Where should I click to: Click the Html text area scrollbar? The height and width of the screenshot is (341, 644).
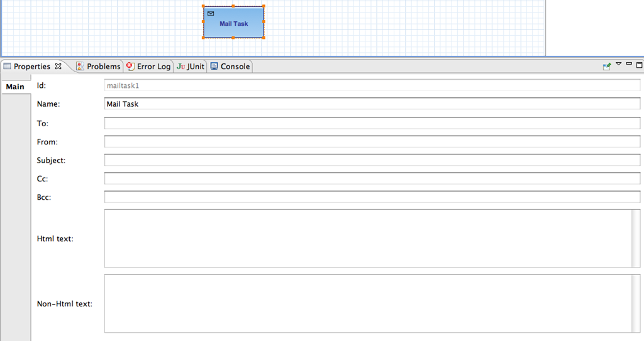coord(636,239)
